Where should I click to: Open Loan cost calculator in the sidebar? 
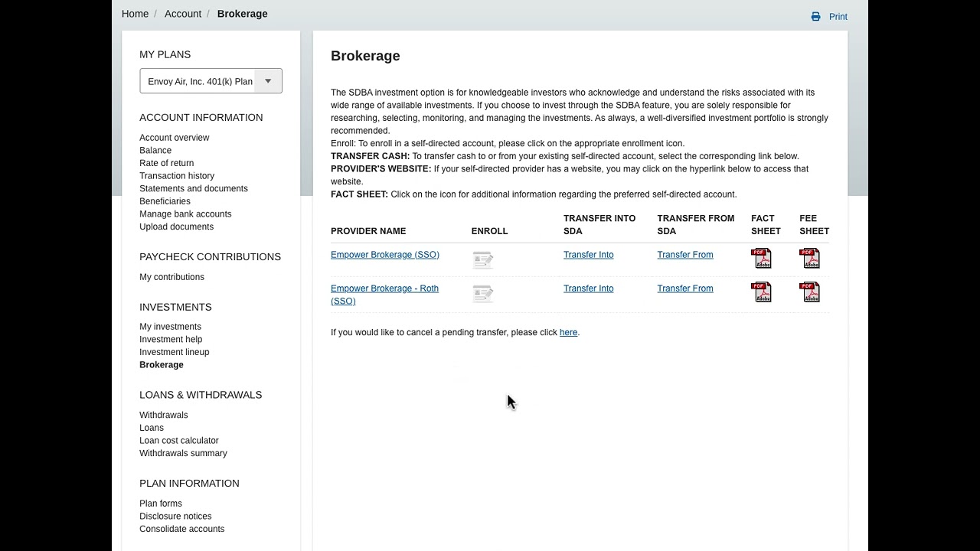[179, 441]
